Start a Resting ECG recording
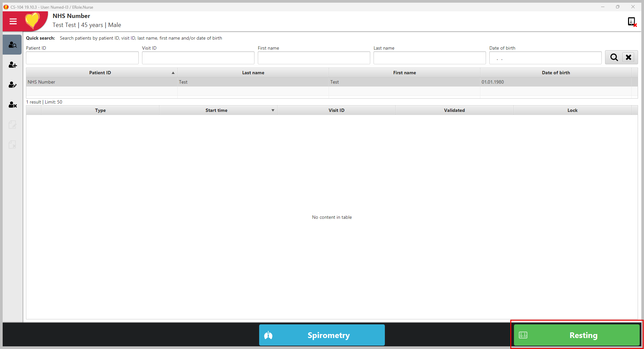 point(576,335)
